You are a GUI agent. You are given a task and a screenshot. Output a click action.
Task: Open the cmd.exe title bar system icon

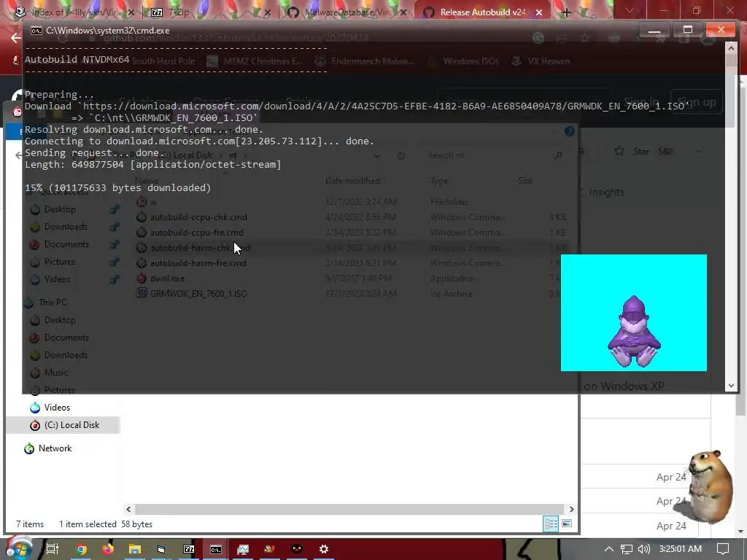click(x=36, y=31)
